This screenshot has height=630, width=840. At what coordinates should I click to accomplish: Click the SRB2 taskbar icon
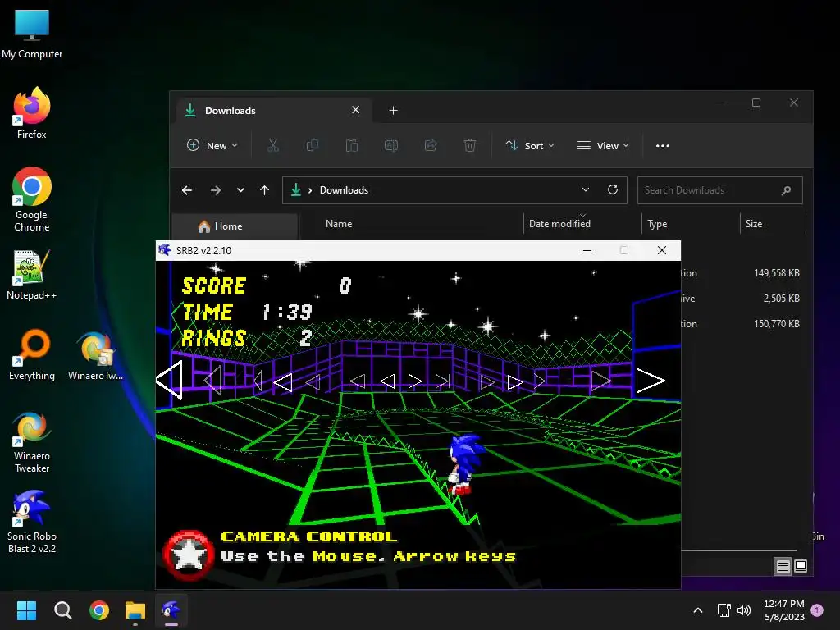click(x=171, y=610)
